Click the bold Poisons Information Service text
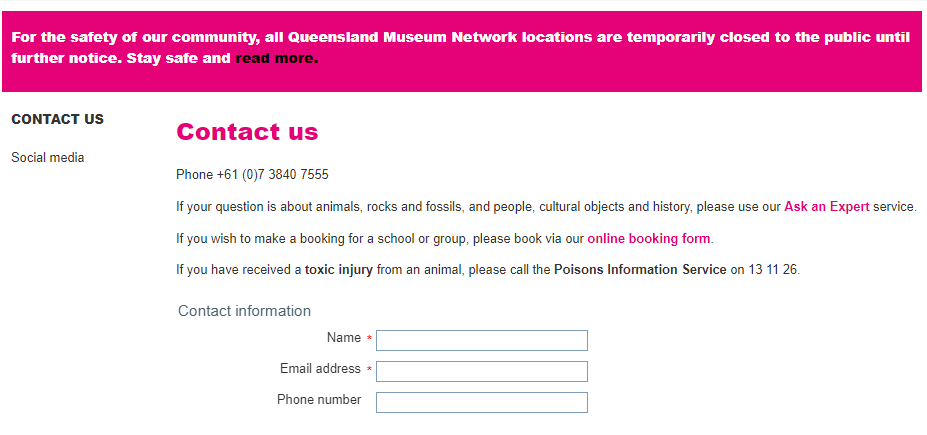Image resolution: width=927 pixels, height=435 pixels. pyautogui.click(x=640, y=270)
